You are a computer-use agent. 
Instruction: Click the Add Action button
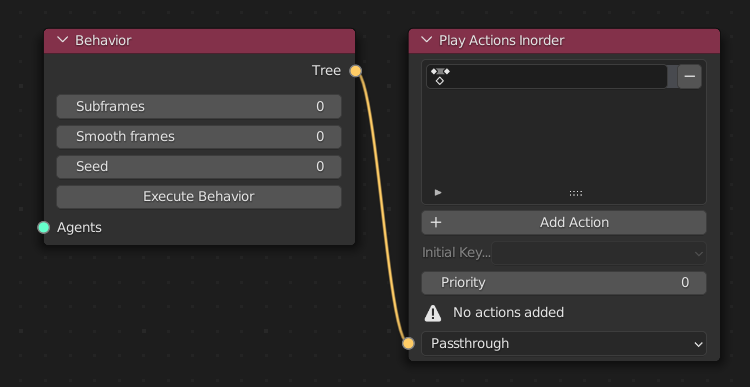pos(564,222)
